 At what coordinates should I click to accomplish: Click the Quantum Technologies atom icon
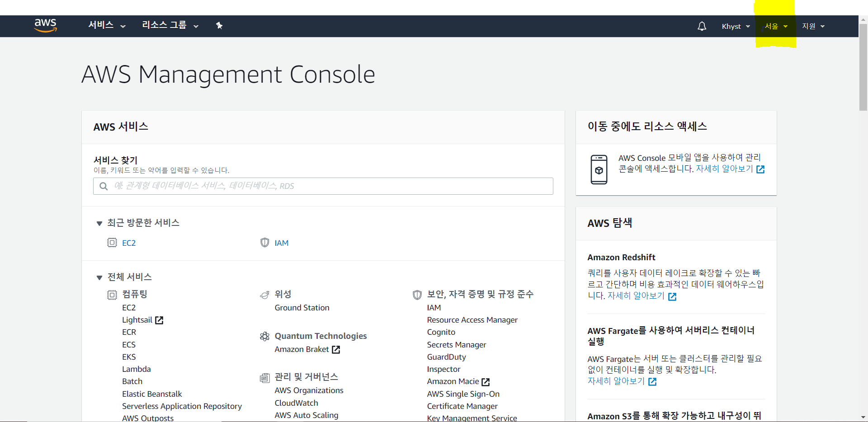pos(264,336)
